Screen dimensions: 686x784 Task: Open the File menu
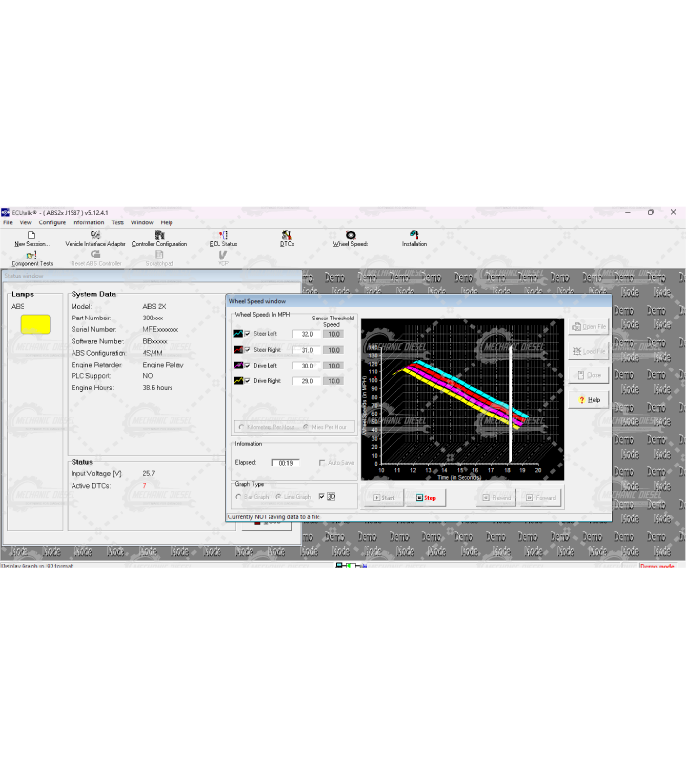point(8,222)
